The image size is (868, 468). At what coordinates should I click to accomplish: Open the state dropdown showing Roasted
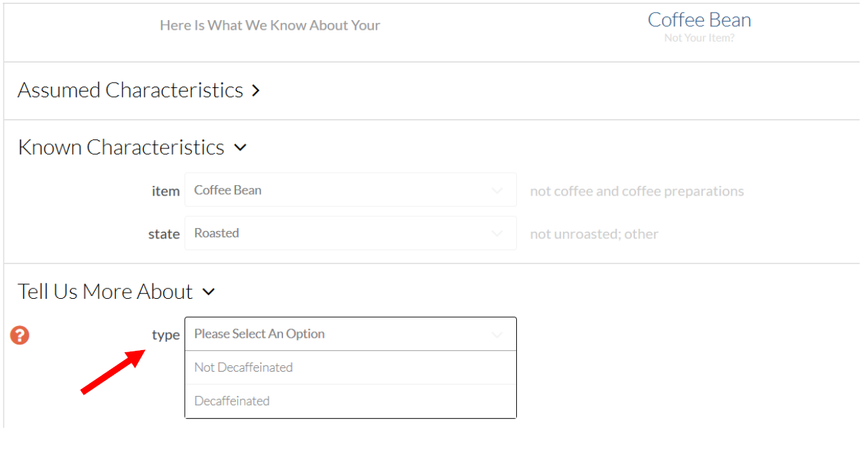tap(350, 233)
